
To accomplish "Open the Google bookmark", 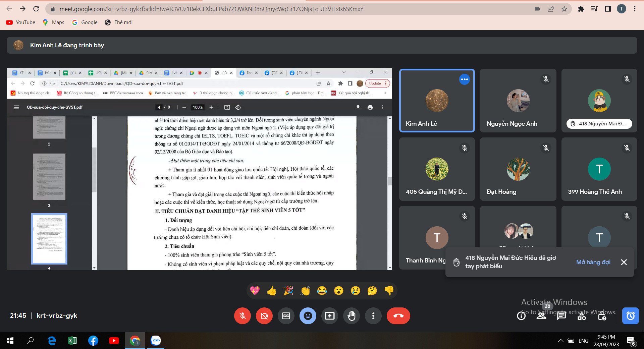I will point(85,22).
